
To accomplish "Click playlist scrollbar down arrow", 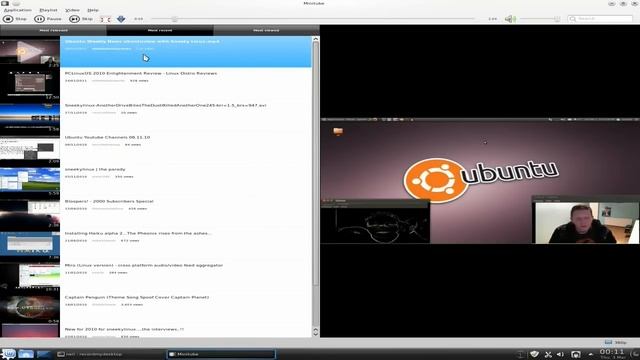I will pos(315,333).
